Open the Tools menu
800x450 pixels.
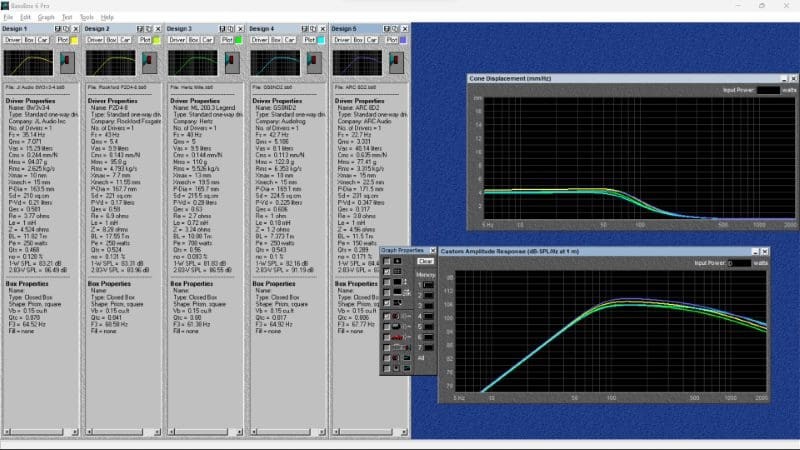point(87,17)
